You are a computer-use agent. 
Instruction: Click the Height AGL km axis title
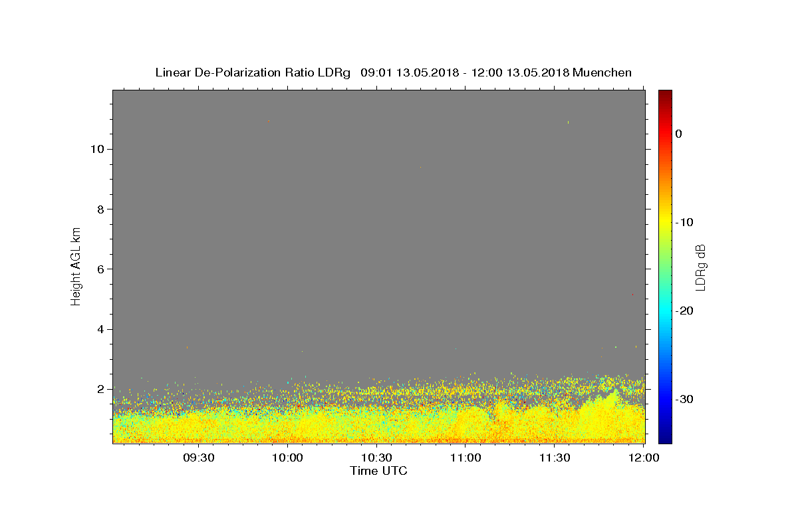76,265
